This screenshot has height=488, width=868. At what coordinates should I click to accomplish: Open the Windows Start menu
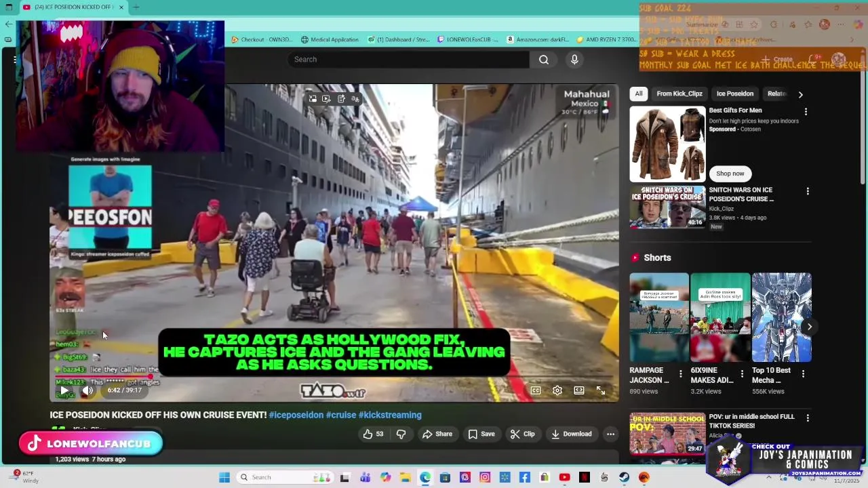(224, 477)
